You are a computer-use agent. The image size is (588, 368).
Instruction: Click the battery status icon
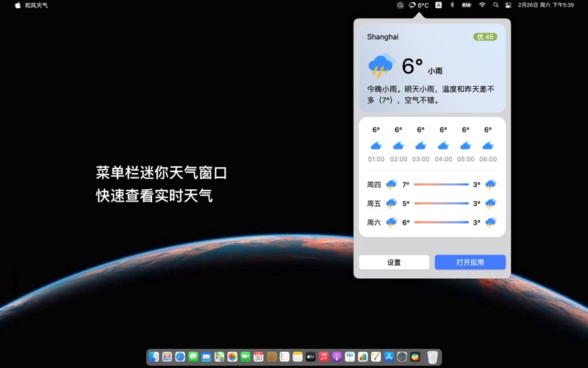(467, 5)
